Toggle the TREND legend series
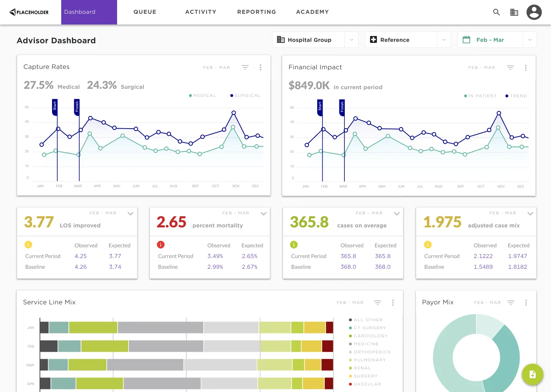 click(516, 96)
